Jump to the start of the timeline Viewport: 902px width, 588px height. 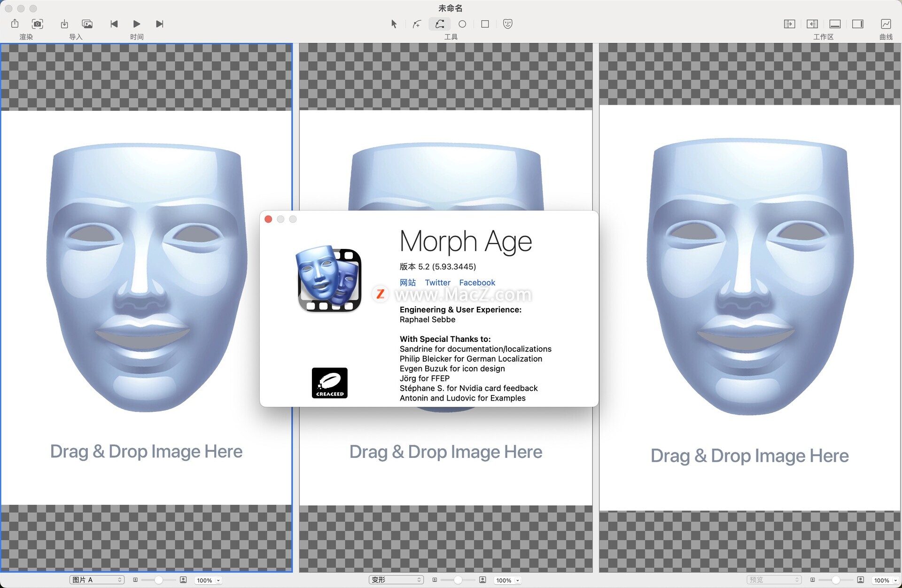114,24
